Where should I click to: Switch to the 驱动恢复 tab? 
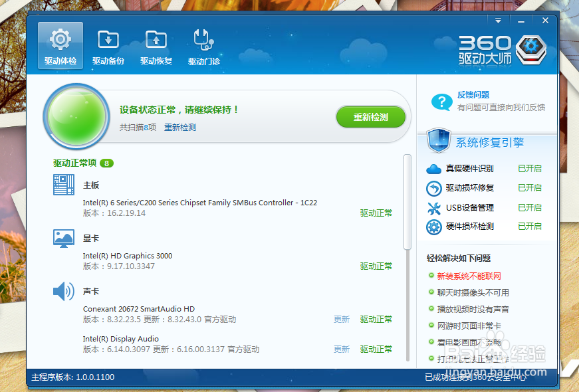coord(156,47)
